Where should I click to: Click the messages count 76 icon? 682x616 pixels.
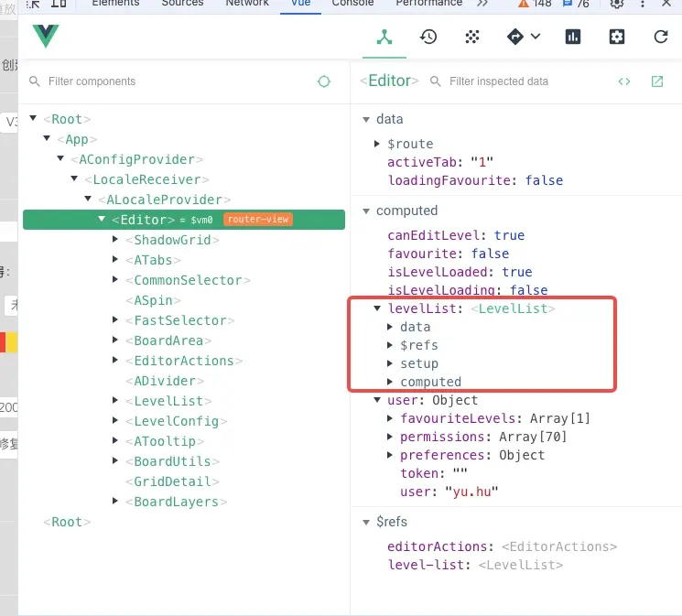[568, 4]
